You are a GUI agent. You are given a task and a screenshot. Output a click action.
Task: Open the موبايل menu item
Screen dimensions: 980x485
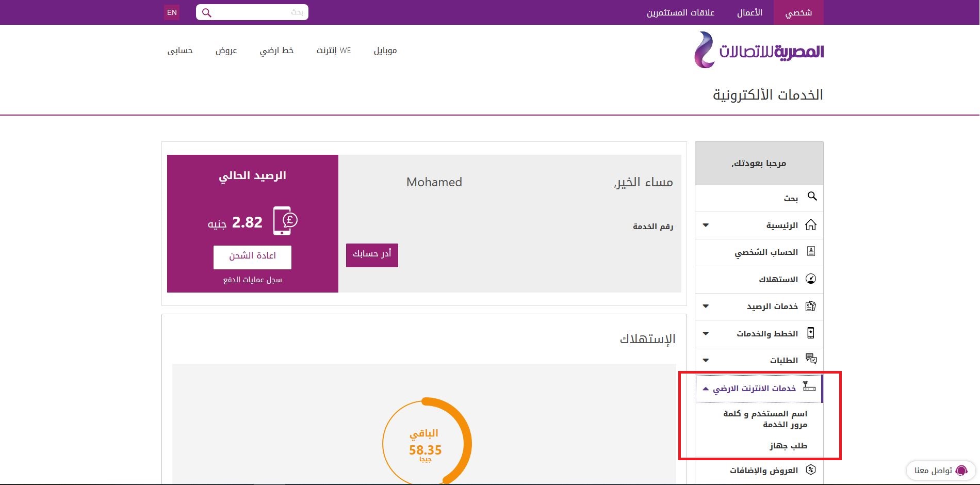385,51
